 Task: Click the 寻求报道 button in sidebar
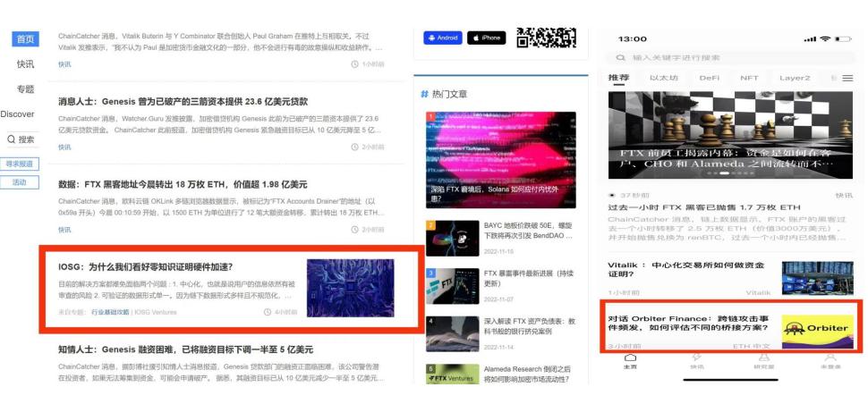[20, 164]
